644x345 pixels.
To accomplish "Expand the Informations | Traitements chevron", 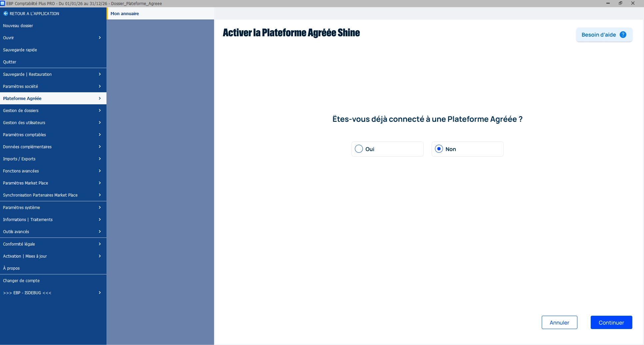I will pos(100,220).
